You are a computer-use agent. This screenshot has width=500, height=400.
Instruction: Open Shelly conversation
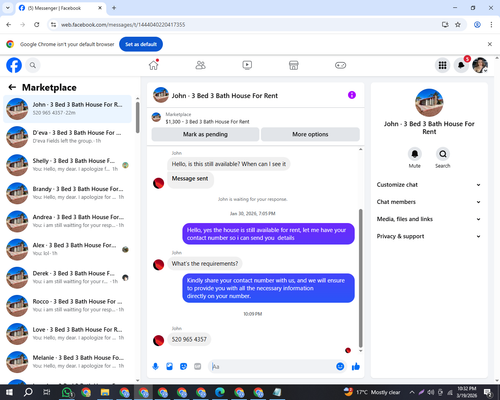(67, 165)
